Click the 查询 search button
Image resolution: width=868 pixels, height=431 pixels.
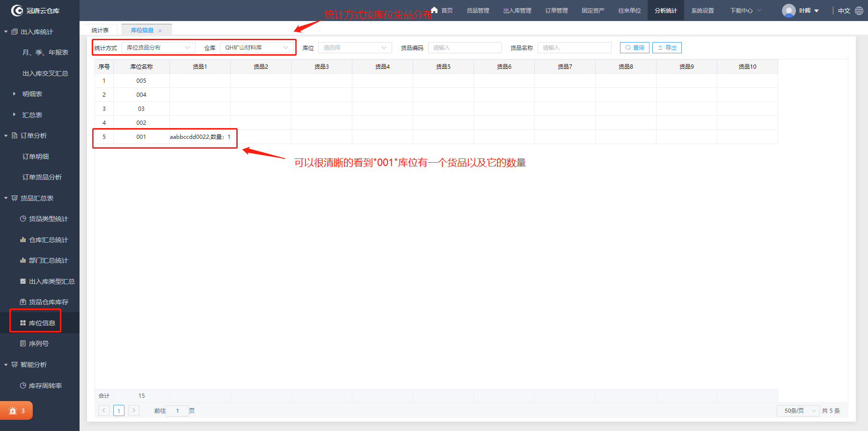(x=635, y=48)
